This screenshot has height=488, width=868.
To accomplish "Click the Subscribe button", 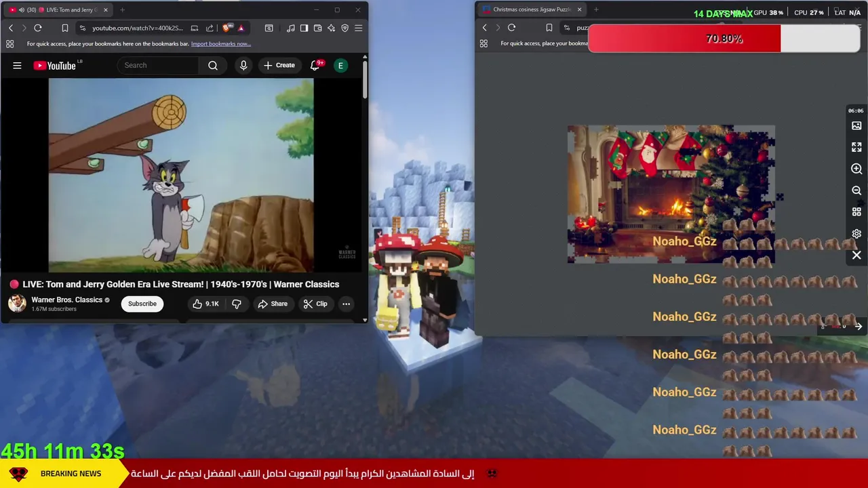I will pos(142,304).
